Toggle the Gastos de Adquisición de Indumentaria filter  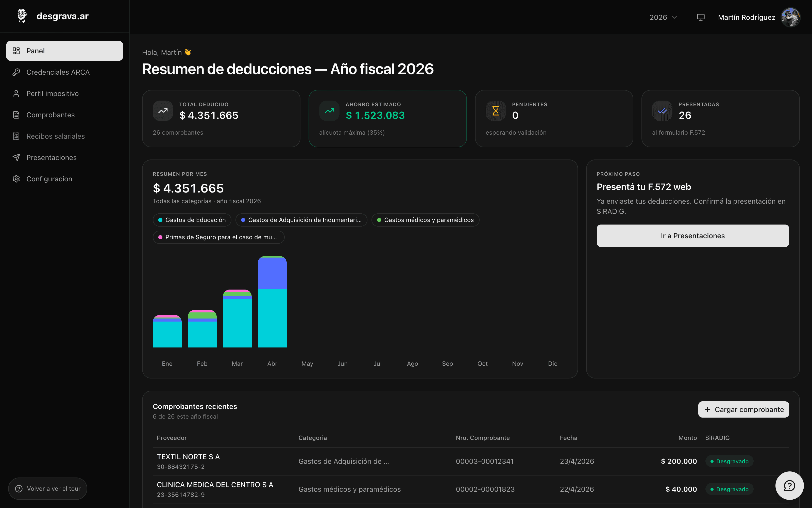pos(301,220)
